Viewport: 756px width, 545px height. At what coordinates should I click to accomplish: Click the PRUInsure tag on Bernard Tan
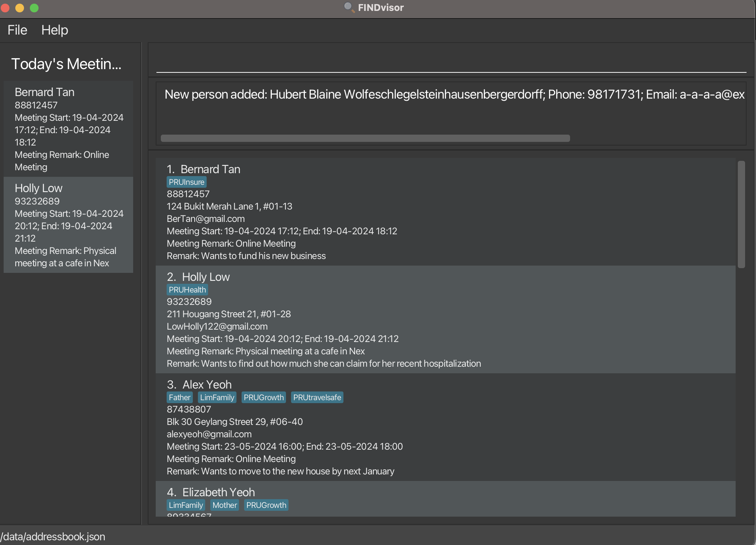click(186, 182)
